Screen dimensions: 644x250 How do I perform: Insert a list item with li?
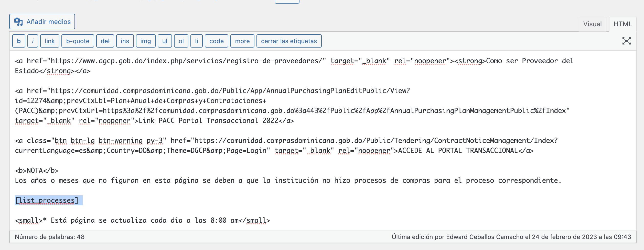pyautogui.click(x=197, y=41)
